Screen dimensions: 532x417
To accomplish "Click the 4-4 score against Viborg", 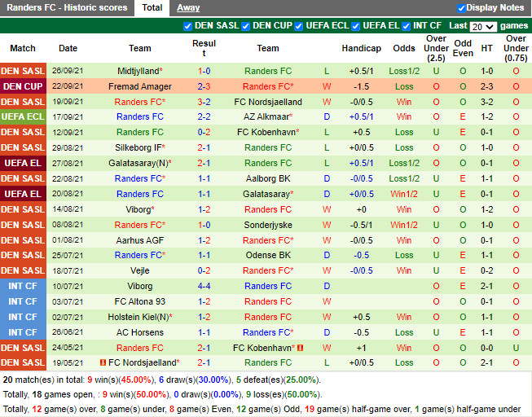I will coord(204,286).
